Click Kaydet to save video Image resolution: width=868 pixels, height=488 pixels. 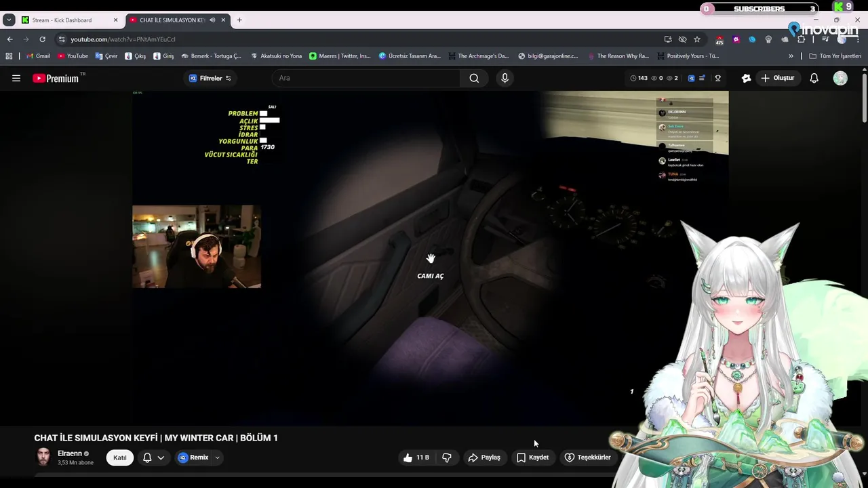[533, 457]
